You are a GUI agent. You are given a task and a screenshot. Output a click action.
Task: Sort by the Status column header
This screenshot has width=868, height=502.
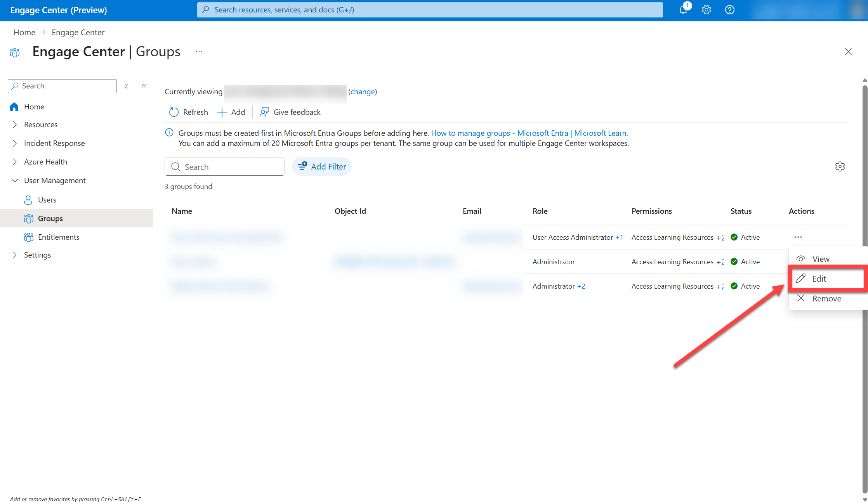pos(741,211)
